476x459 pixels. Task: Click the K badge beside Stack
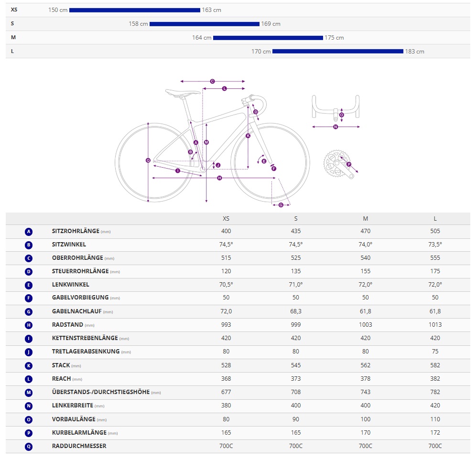click(x=29, y=365)
